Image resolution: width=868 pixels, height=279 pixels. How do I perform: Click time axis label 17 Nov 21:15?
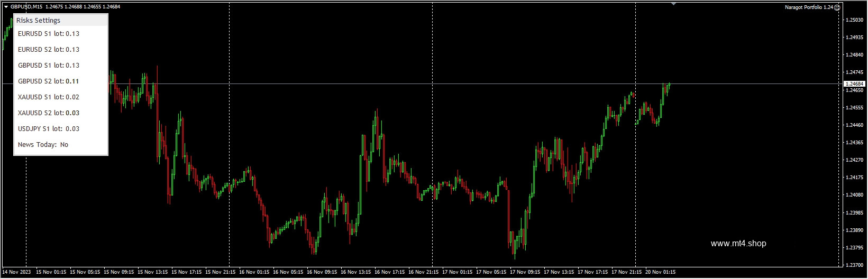tap(627, 273)
